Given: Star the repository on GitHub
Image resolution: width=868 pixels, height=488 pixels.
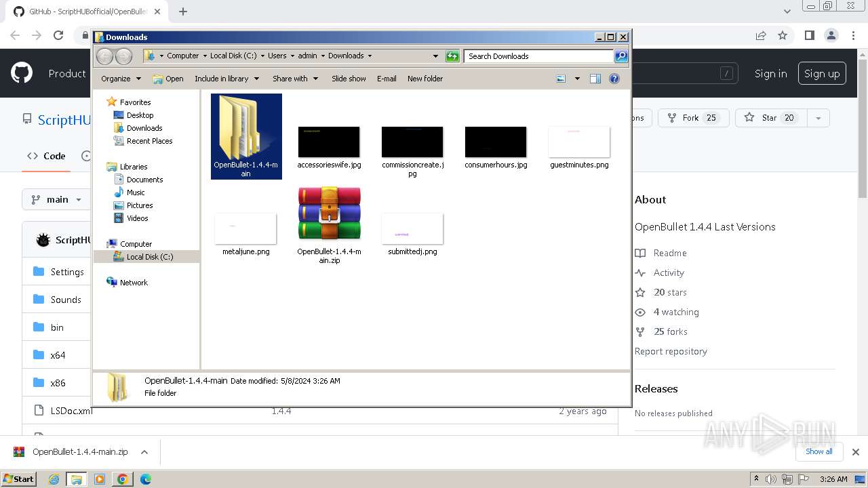Looking at the screenshot, I should pos(770,118).
